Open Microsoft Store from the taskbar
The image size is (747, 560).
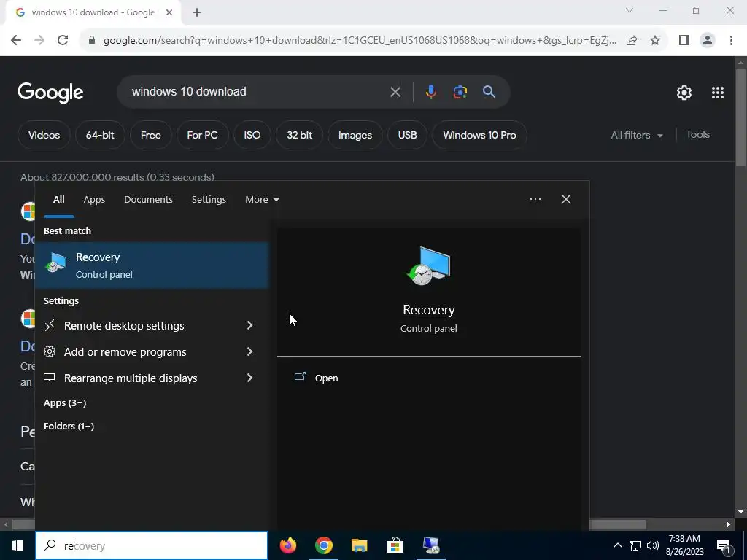point(395,545)
